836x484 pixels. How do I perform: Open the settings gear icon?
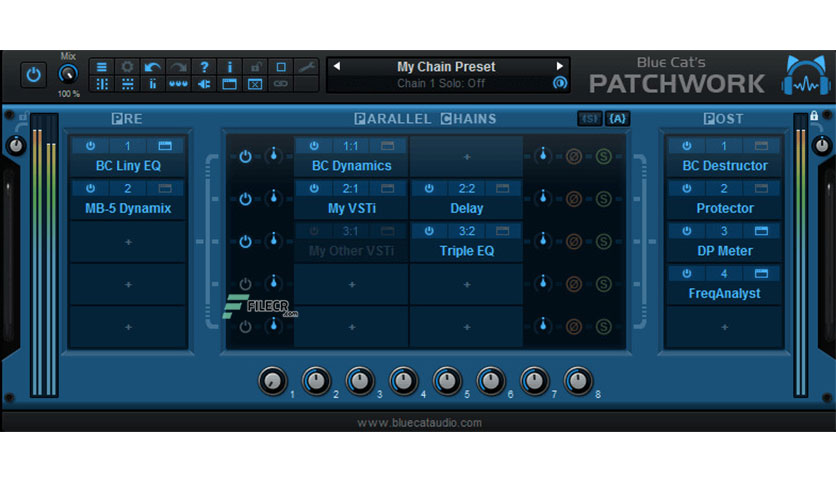point(127,67)
